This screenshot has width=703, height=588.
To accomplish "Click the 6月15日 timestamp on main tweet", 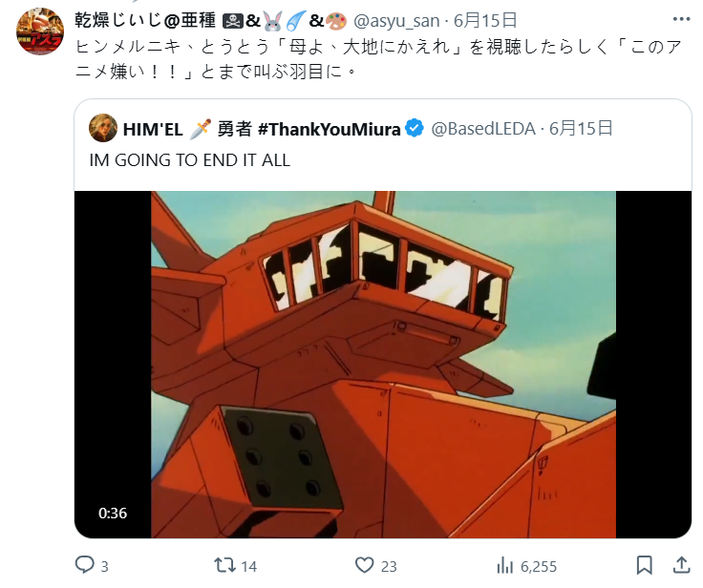I will pyautogui.click(x=485, y=21).
